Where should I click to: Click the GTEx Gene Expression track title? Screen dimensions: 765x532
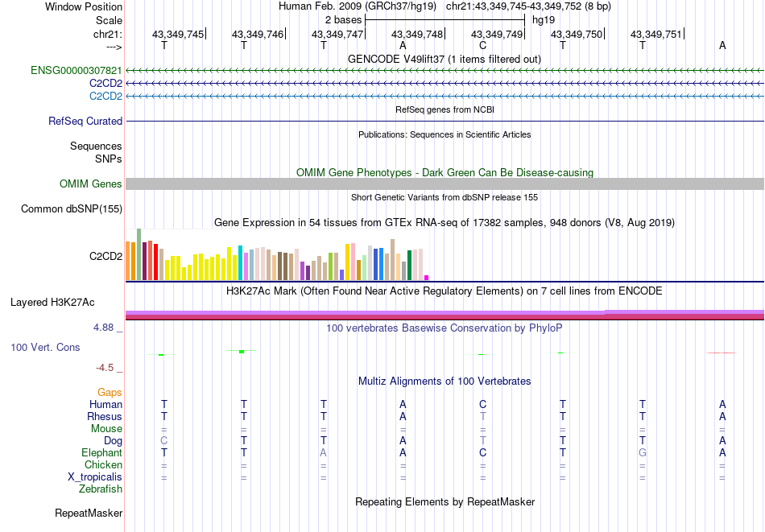pyautogui.click(x=445, y=223)
